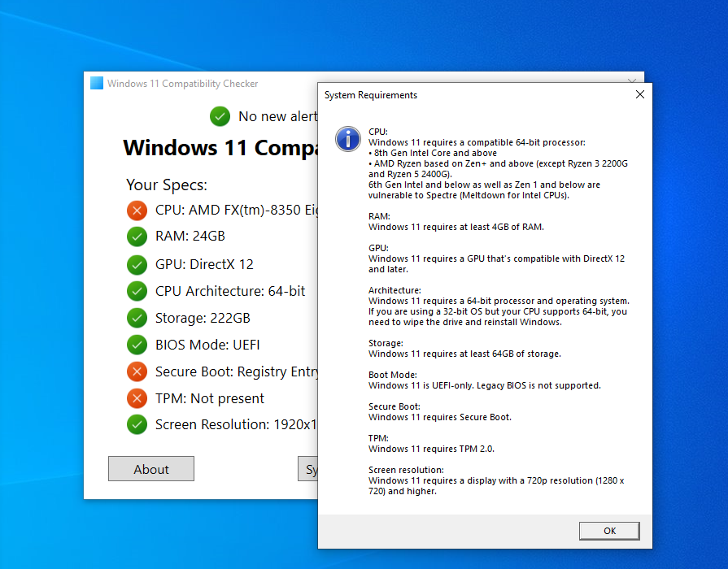Click green check icon beside GPU: DirectX 12
The height and width of the screenshot is (569, 728).
pyautogui.click(x=137, y=264)
